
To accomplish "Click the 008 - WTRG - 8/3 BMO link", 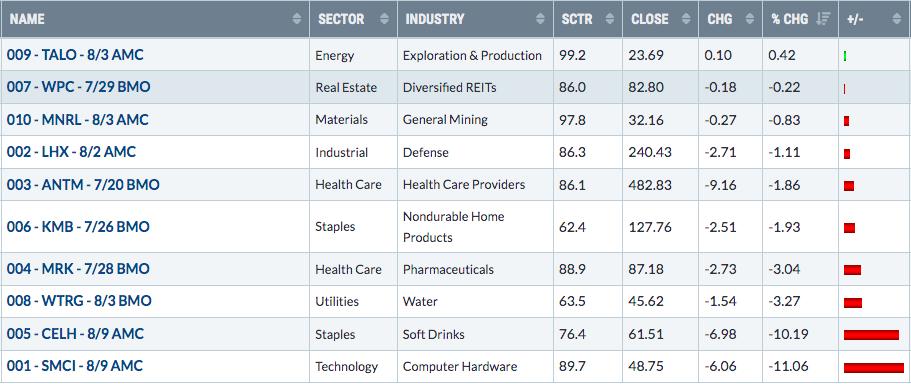I will 79,301.
